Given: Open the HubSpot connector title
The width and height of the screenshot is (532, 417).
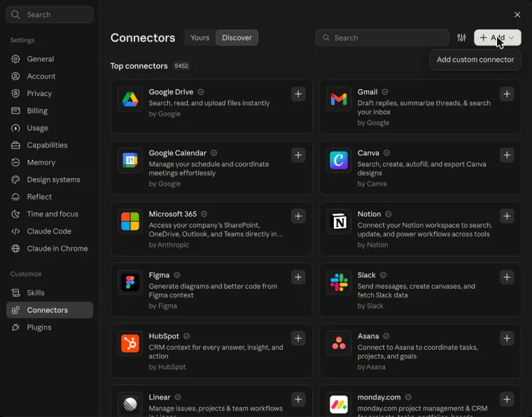Looking at the screenshot, I should point(164,336).
